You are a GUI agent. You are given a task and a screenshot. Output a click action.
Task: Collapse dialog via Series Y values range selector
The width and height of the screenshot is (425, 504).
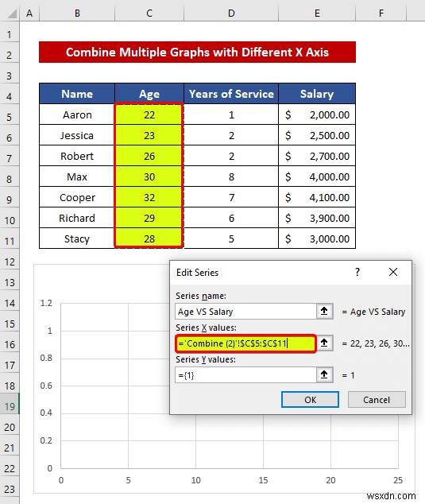(x=324, y=374)
